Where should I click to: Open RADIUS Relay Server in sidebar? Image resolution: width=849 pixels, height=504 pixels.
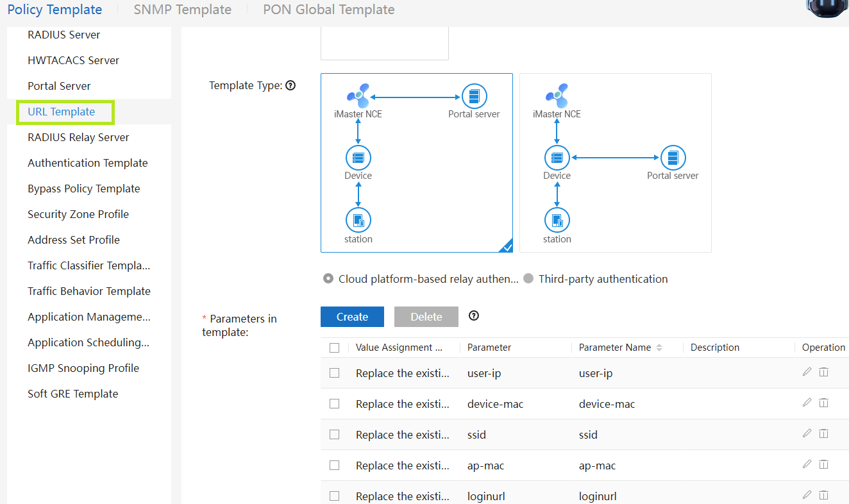click(x=78, y=137)
